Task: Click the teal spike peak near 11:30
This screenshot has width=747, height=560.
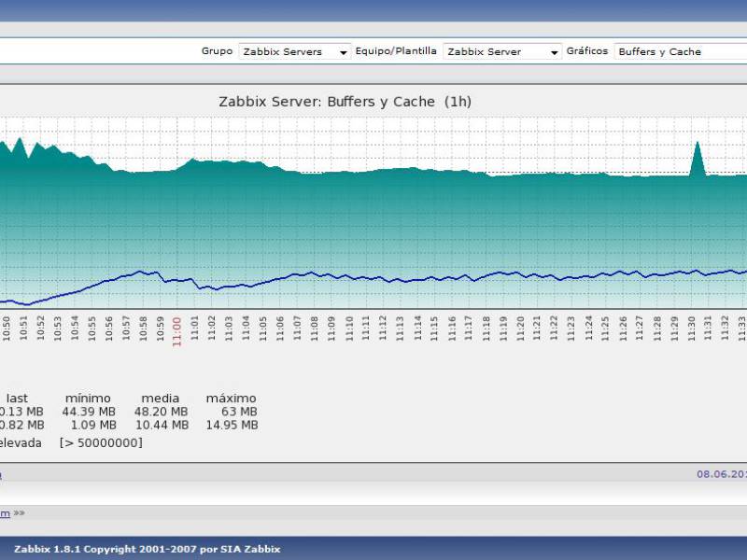Action: tap(697, 143)
